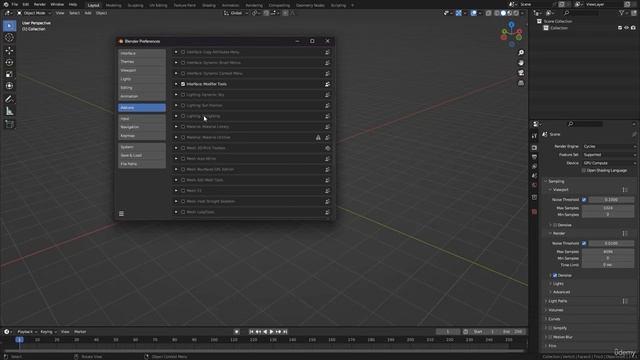Viewport: 640px width, 360px height.
Task: Select the Rotate tool
Action: coord(9,62)
